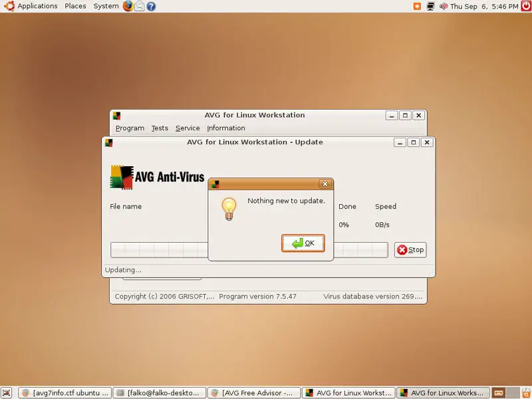Viewport: 532px width, 399px height.
Task: Open the Program menu in the AVG main window
Action: coord(130,128)
